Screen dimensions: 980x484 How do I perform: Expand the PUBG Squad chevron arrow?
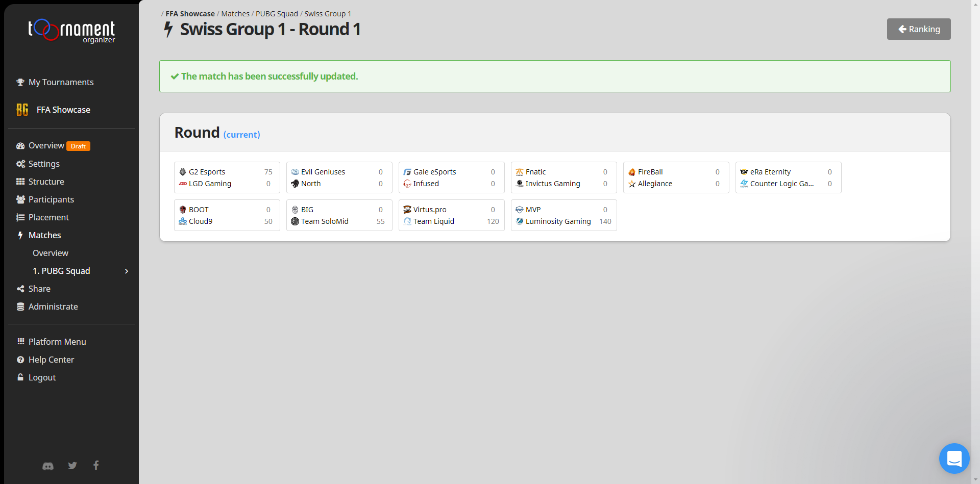tap(127, 271)
